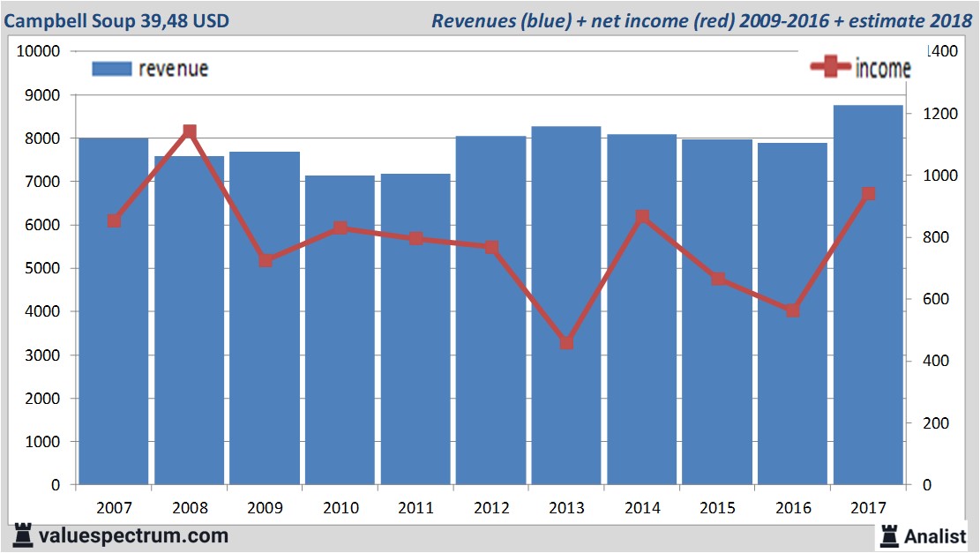This screenshot has height=553, width=980.
Task: Click the 2011 income data marker
Action: tap(416, 239)
